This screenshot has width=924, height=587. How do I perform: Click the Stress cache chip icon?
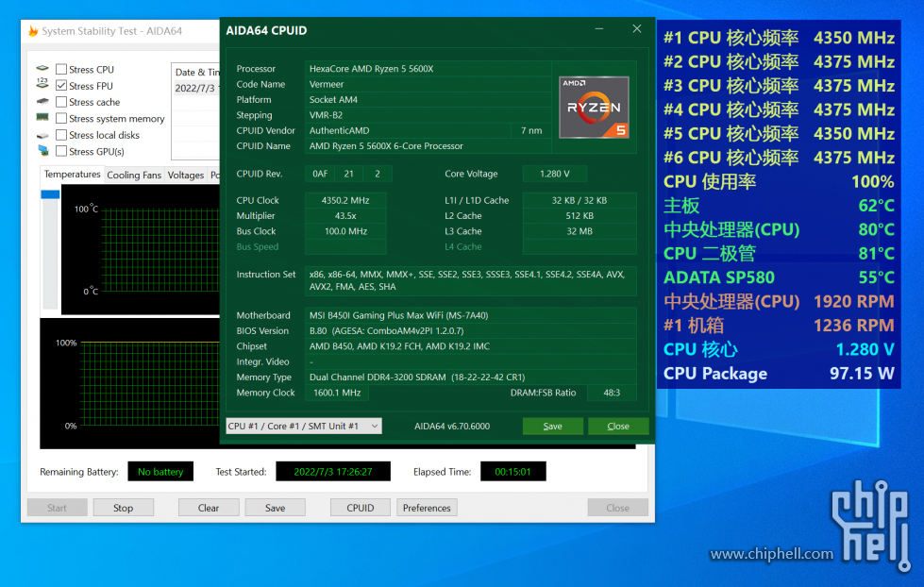[x=42, y=101]
